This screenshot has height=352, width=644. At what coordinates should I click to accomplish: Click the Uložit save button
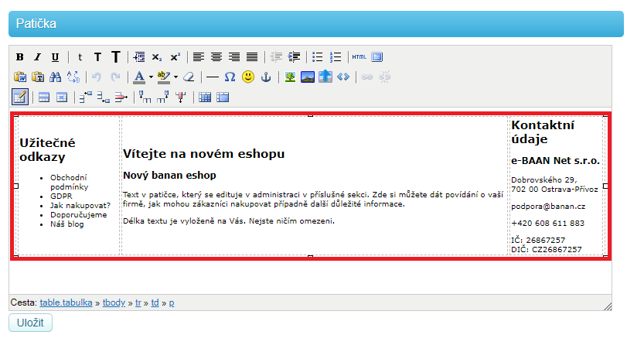(x=30, y=323)
